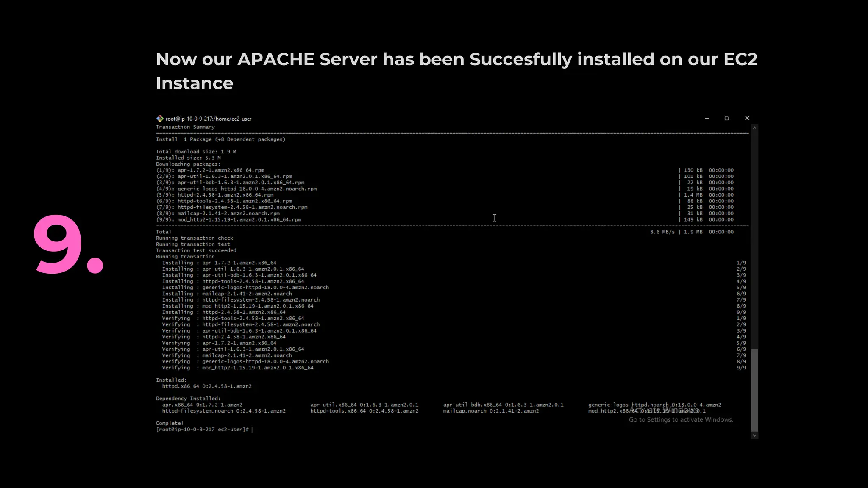The height and width of the screenshot is (488, 868).
Task: Click 'apr-util-bdb.x86_64' dependency entry
Action: 504,405
